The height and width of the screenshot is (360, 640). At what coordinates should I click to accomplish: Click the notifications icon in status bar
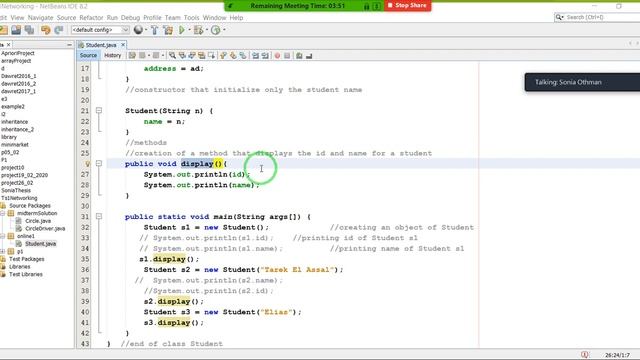pyautogui.click(x=584, y=355)
